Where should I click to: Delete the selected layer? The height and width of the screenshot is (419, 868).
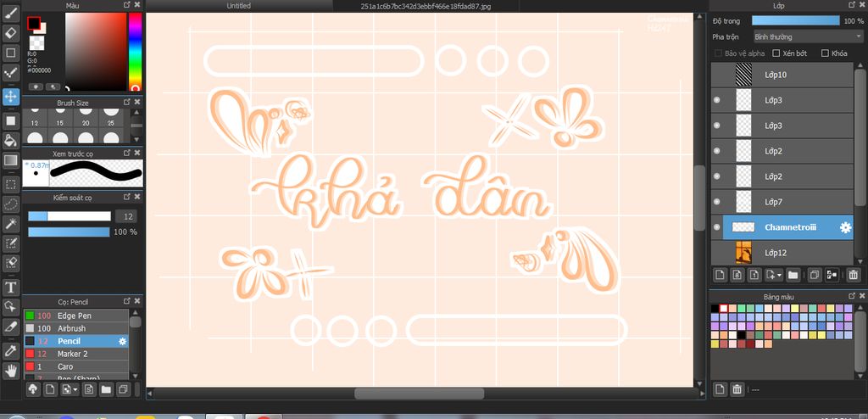click(853, 274)
